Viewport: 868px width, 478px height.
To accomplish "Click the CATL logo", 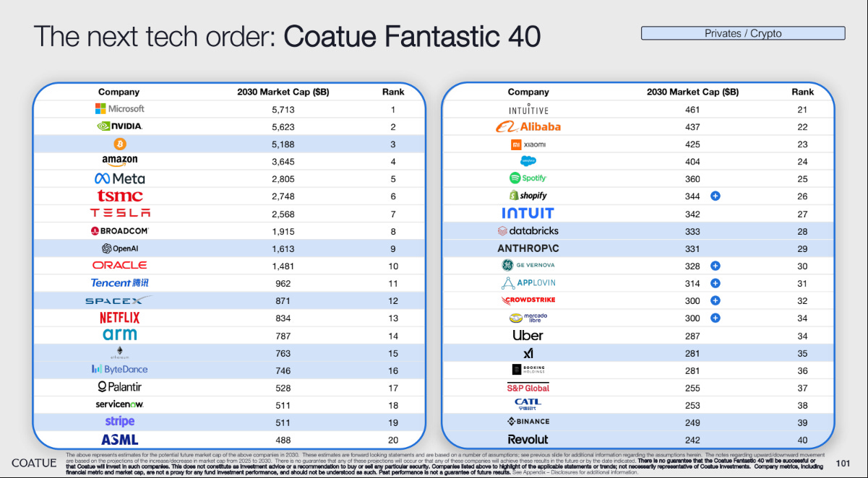I will 528,404.
